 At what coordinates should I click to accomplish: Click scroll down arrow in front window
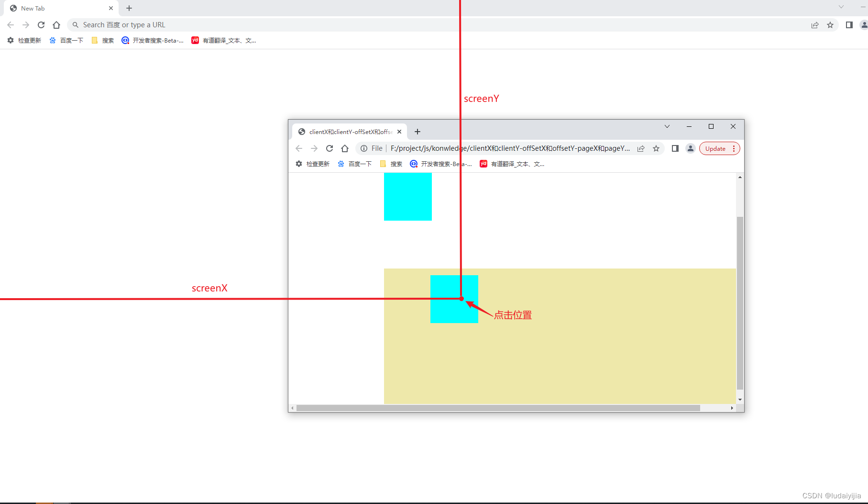click(740, 400)
